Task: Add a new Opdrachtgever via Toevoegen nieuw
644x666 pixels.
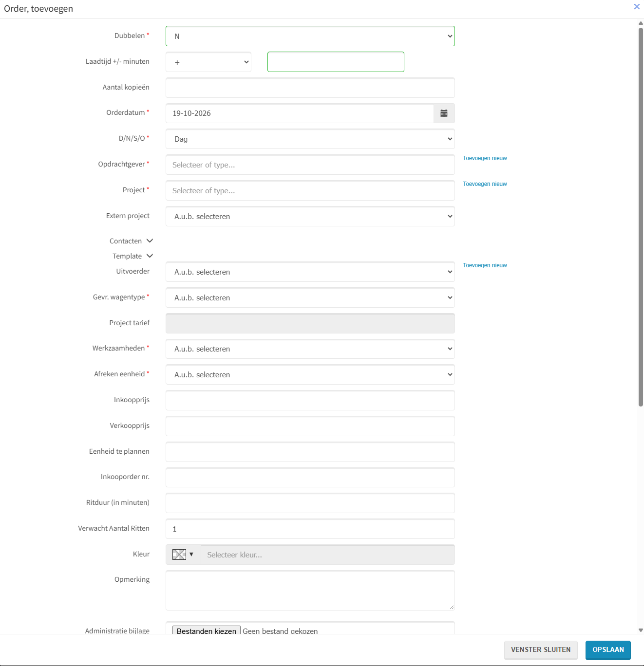Action: tap(485, 158)
